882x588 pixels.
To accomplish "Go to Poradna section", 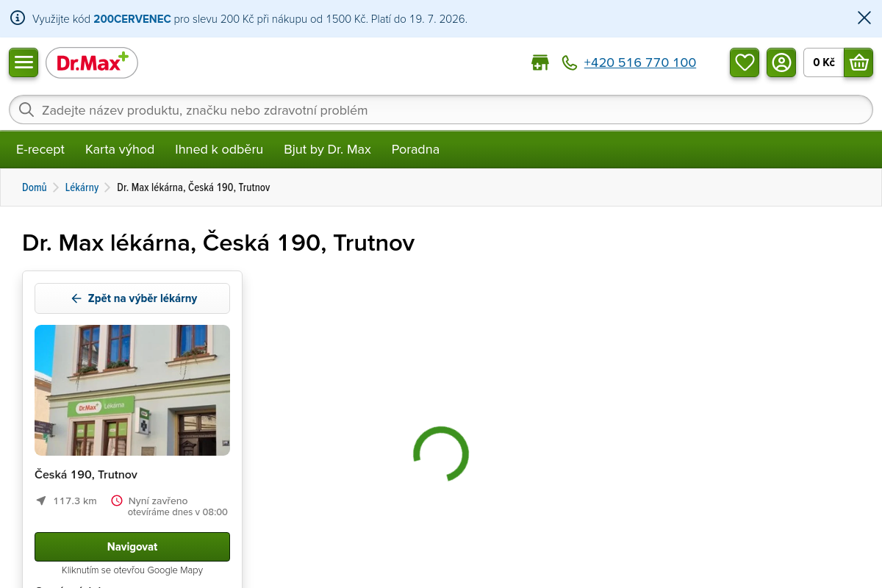I will click(x=415, y=149).
